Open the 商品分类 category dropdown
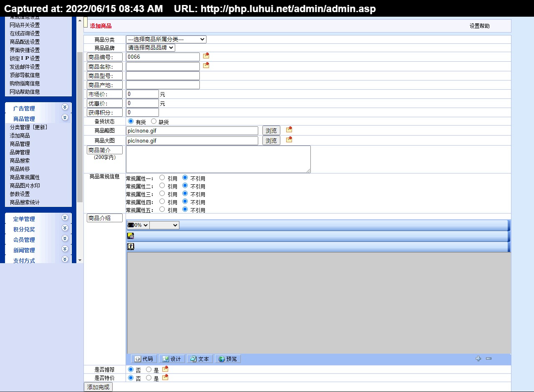This screenshot has height=392, width=534. click(x=166, y=39)
